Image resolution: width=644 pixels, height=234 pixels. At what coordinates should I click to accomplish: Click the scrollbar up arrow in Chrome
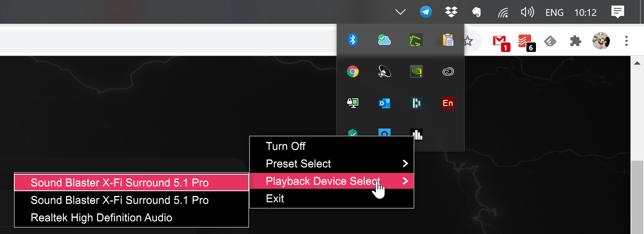click(x=637, y=63)
